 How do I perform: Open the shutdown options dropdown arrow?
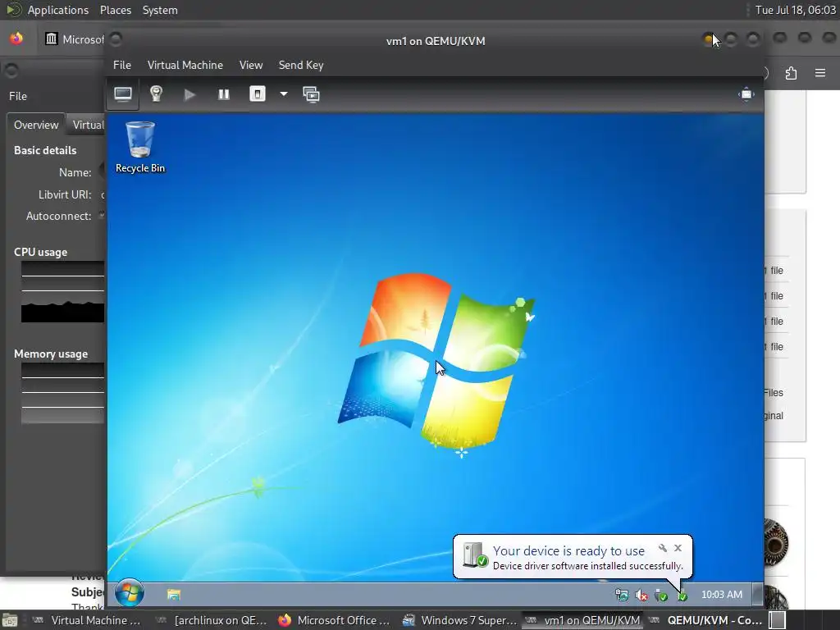click(x=284, y=94)
